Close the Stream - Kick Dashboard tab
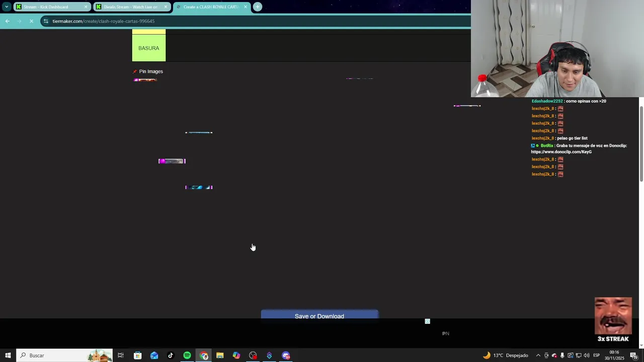The width and height of the screenshot is (644, 362). point(86,7)
